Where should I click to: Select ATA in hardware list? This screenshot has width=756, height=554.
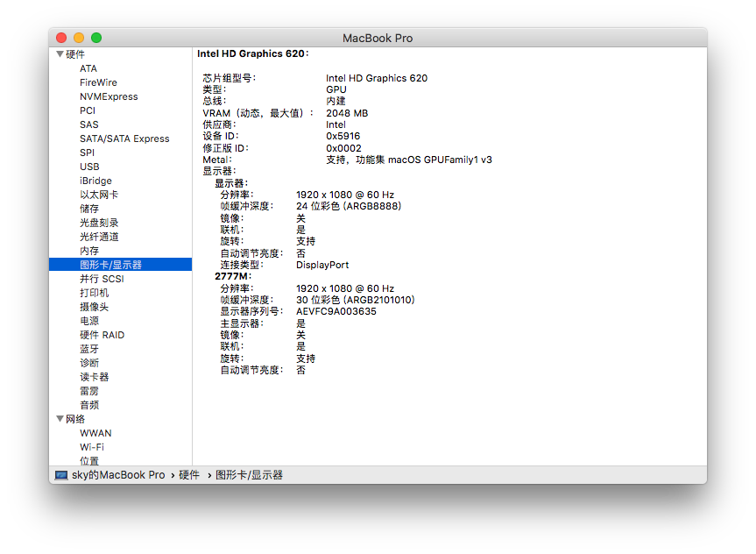click(88, 68)
